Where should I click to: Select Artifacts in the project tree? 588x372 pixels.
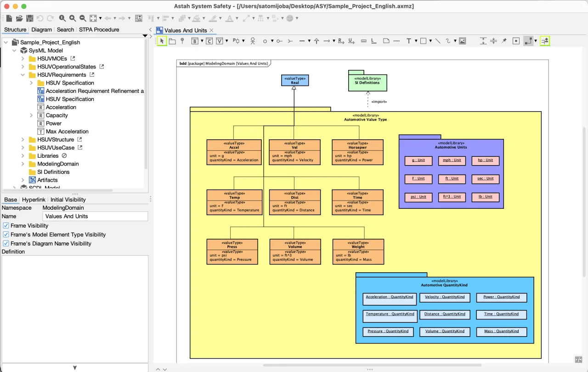point(47,180)
